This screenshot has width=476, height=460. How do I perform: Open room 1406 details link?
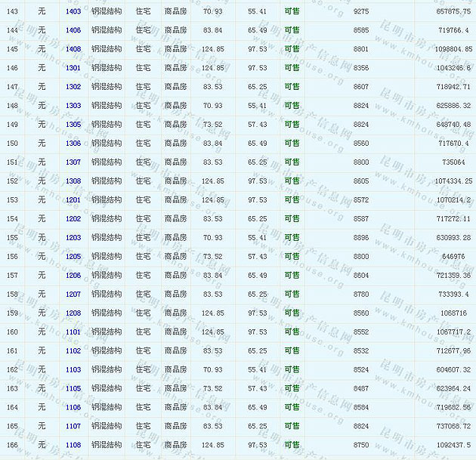tap(73, 31)
